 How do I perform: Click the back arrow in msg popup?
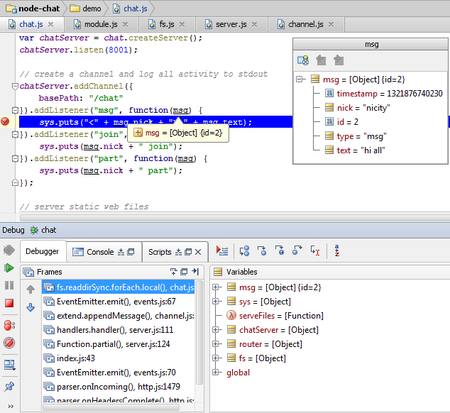pos(321,60)
